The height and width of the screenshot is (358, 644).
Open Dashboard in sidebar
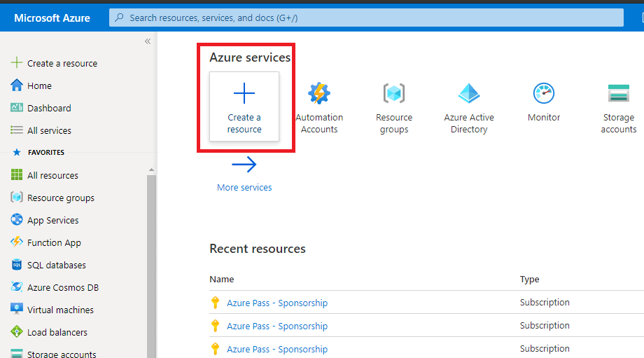coord(49,108)
